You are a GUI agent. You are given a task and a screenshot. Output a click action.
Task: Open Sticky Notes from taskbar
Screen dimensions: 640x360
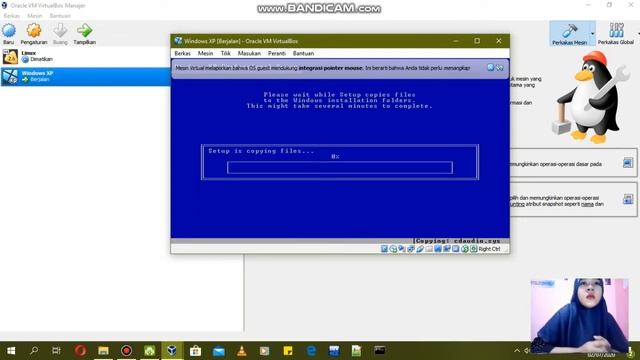288,351
